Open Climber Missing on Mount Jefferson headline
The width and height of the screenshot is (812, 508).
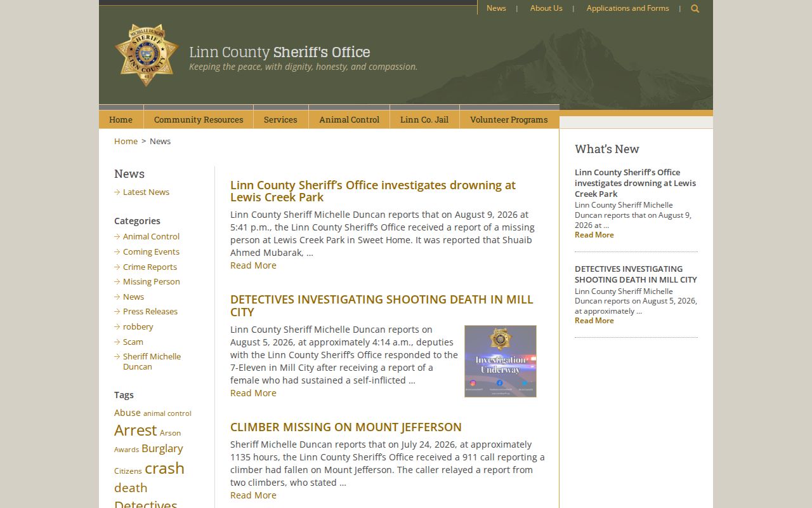pos(346,427)
